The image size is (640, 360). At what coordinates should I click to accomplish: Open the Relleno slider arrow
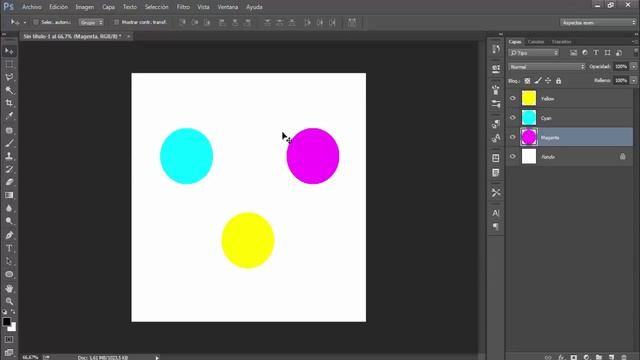coord(633,81)
